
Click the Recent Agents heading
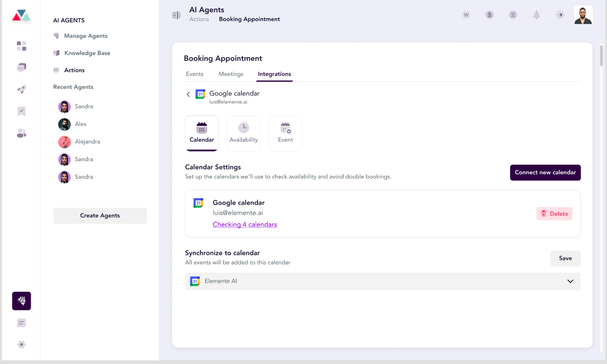[x=73, y=87]
